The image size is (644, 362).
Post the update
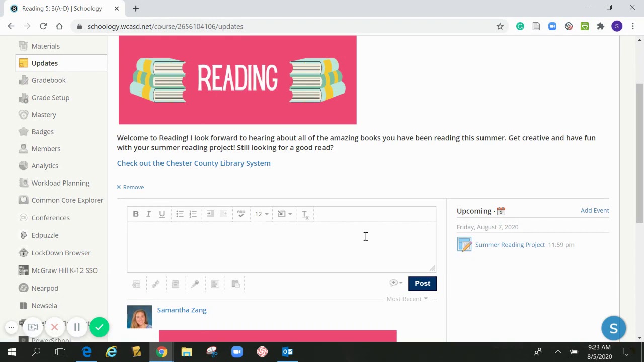point(422,283)
